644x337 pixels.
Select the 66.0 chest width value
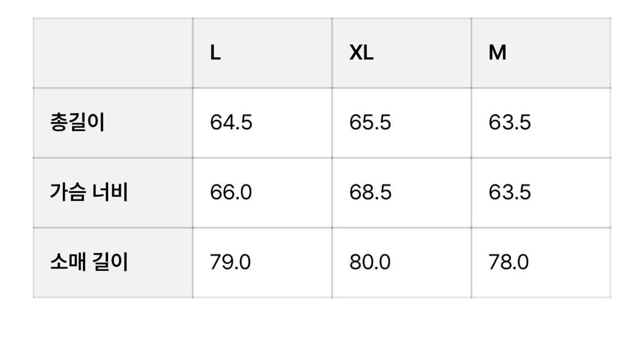click(231, 193)
